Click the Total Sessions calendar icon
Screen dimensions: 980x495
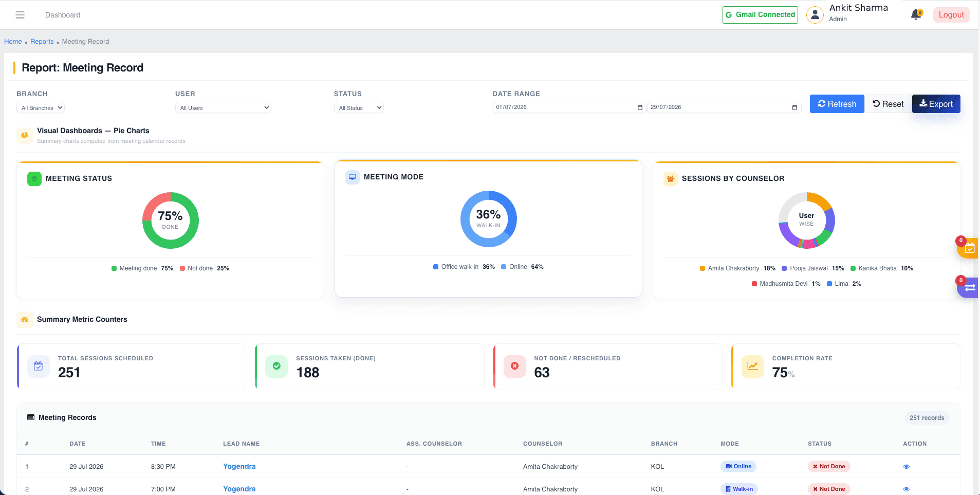(x=39, y=366)
